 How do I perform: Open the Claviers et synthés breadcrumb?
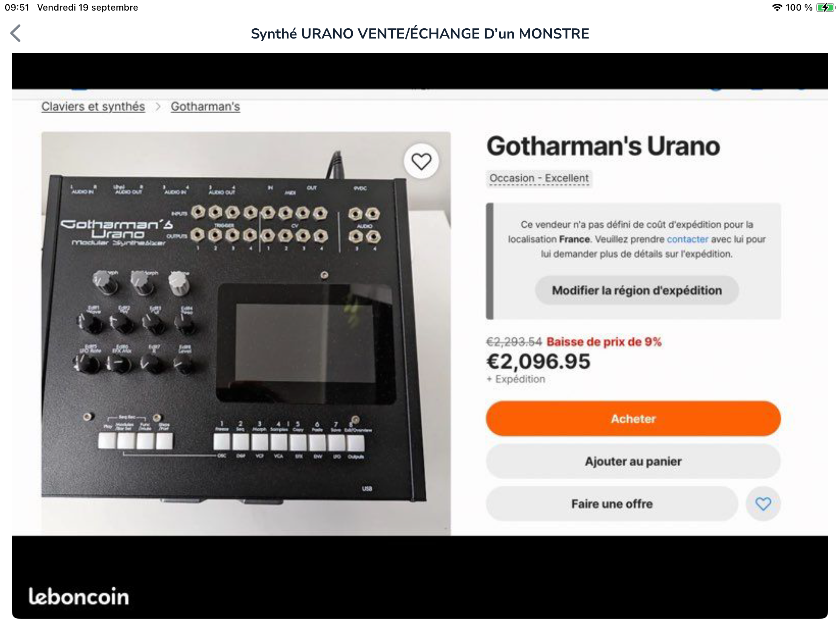(93, 107)
